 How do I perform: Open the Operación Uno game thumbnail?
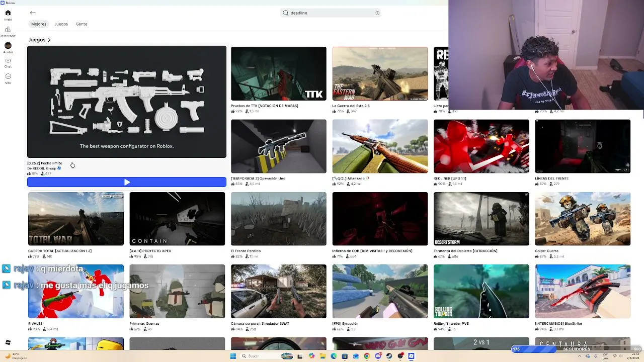pyautogui.click(x=279, y=146)
